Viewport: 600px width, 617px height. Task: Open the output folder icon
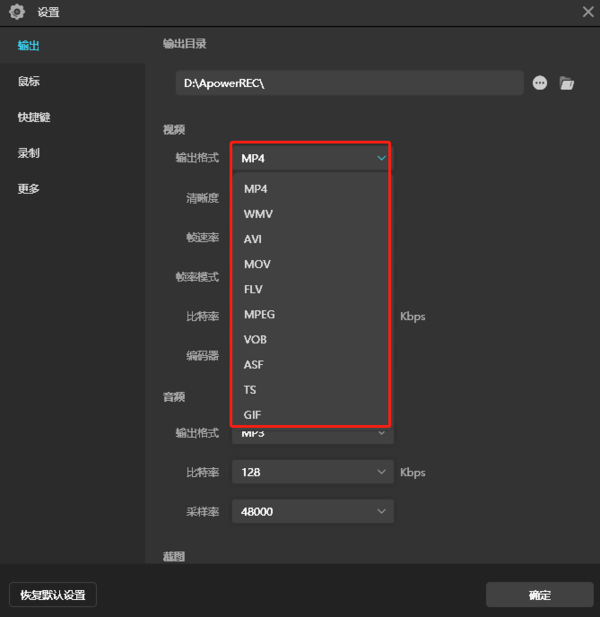point(567,83)
